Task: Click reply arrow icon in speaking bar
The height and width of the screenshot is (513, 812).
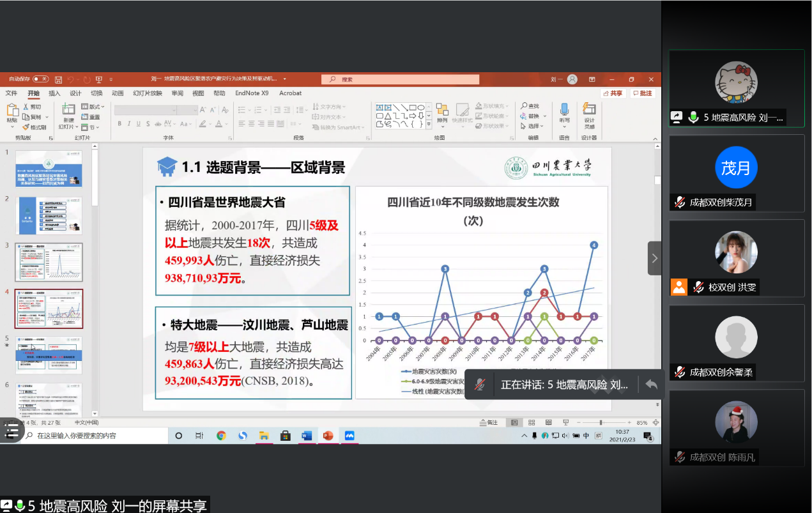Action: [651, 385]
